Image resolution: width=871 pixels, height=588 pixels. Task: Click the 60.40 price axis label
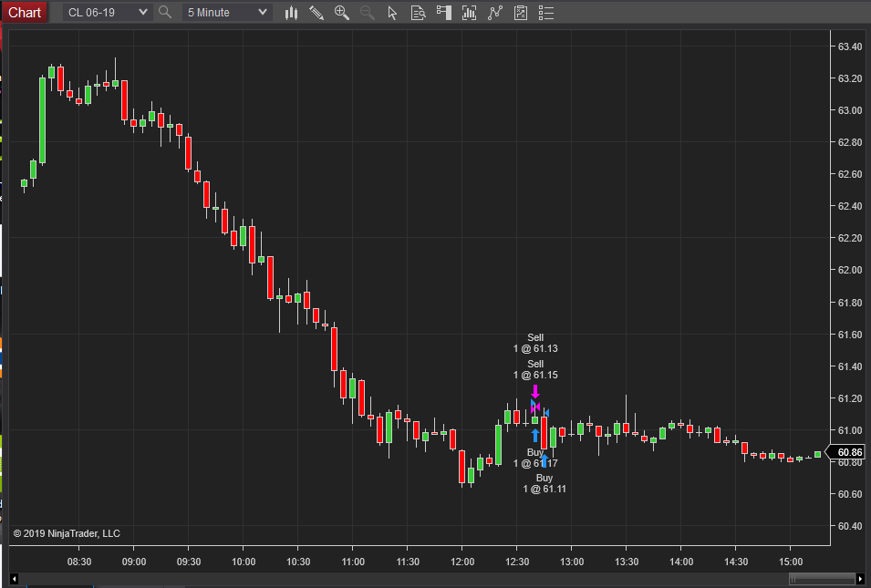pos(850,526)
